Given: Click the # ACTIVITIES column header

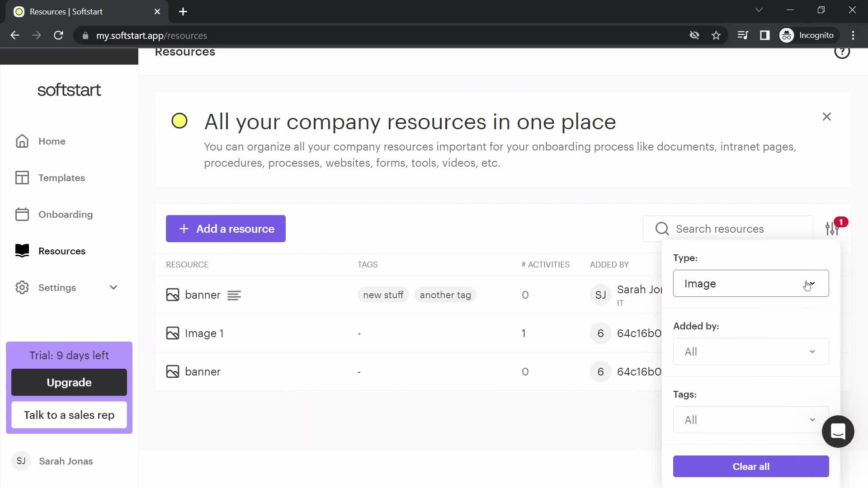Looking at the screenshot, I should 545,265.
